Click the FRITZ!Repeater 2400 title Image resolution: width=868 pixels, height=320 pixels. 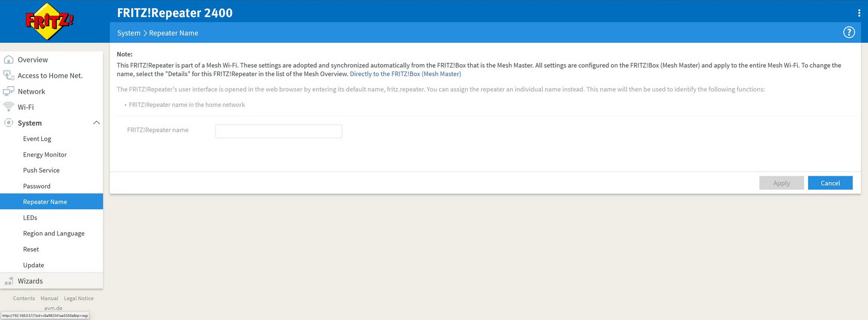(175, 13)
